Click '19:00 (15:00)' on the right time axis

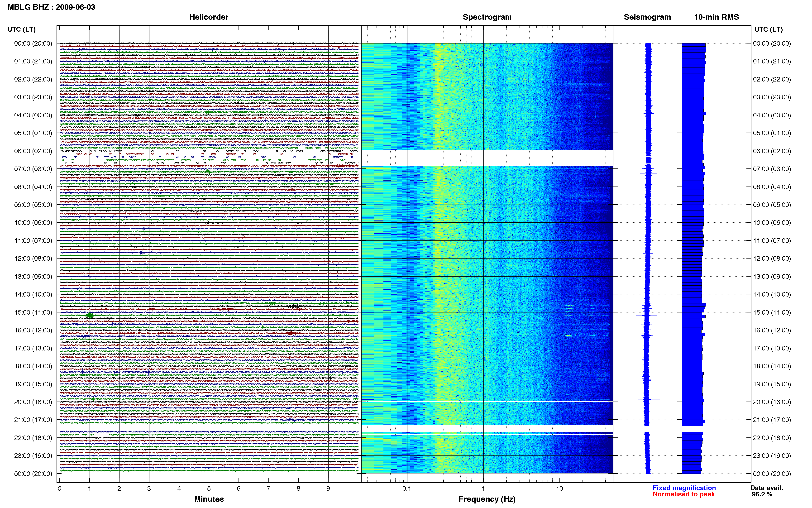coord(772,384)
